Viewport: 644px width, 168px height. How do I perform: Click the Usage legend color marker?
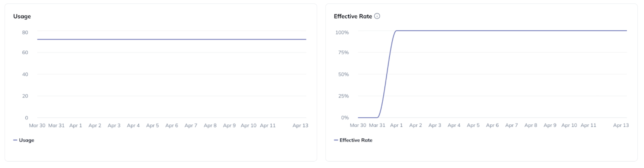(15, 140)
